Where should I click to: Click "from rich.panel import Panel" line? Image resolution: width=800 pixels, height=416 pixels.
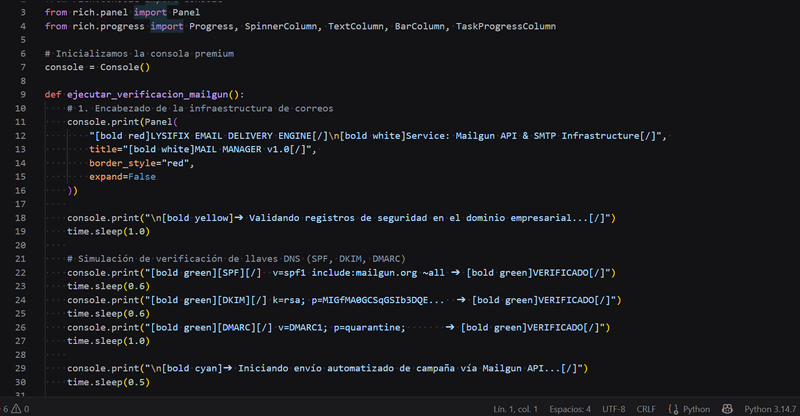pos(122,12)
